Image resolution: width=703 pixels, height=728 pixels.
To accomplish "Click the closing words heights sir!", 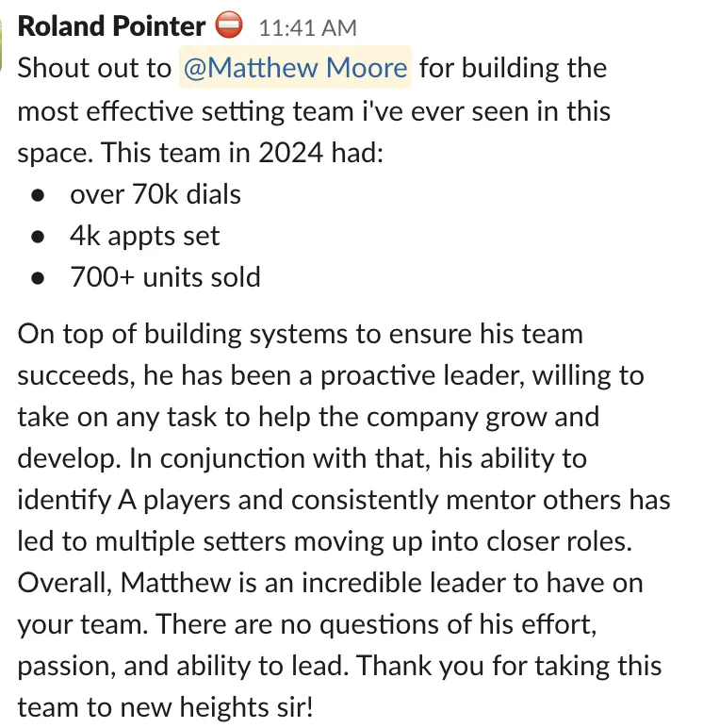I will (x=246, y=707).
